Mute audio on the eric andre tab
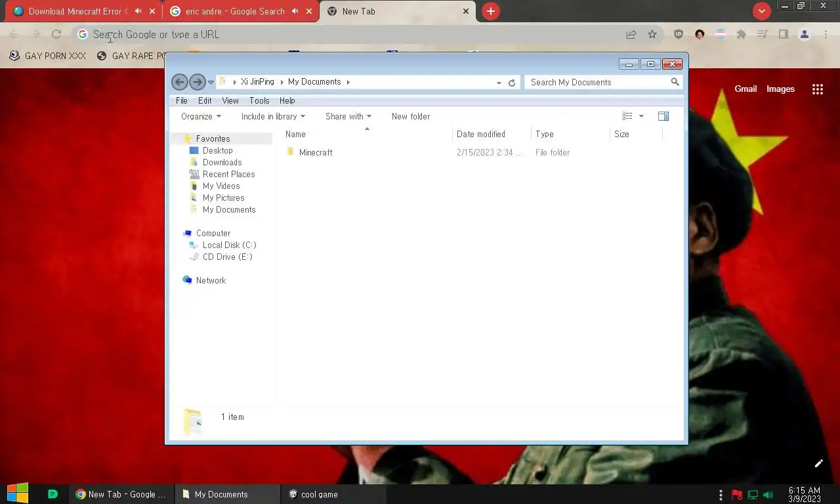This screenshot has height=504, width=840. [295, 11]
